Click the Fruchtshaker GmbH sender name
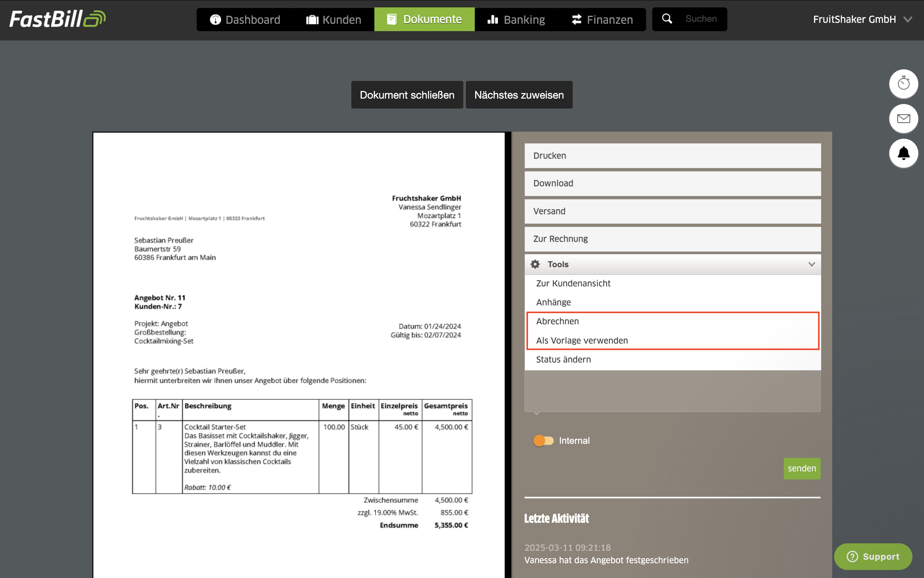The image size is (924, 578). click(426, 198)
